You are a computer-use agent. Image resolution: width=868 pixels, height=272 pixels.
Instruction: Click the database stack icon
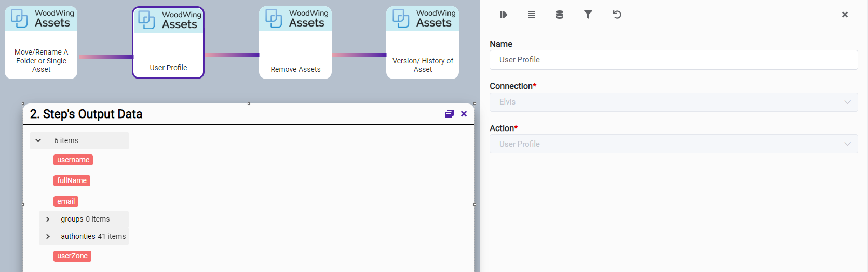[x=560, y=15]
